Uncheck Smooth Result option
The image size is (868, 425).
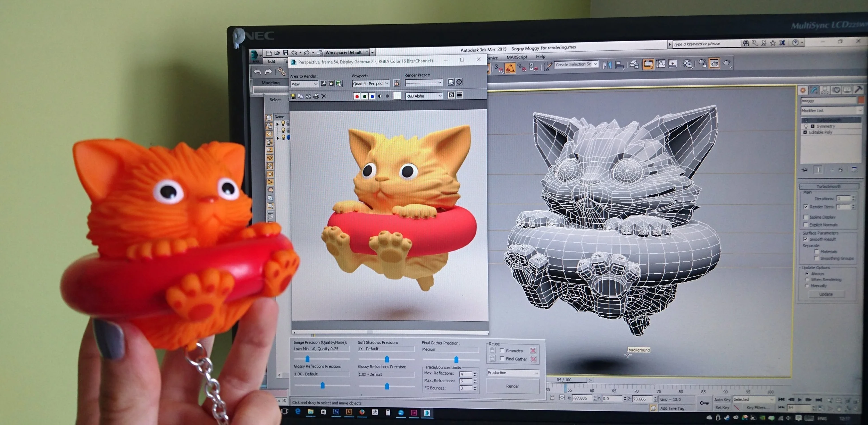[x=806, y=239]
